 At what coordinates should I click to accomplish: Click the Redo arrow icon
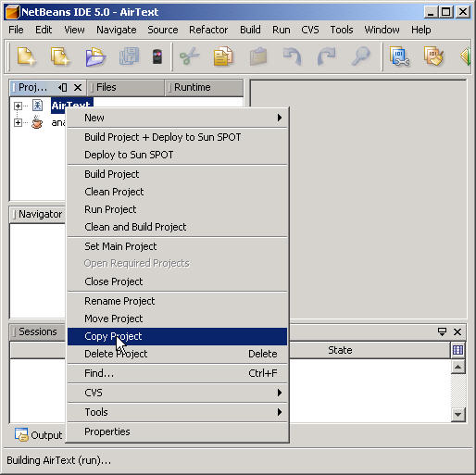(x=326, y=56)
